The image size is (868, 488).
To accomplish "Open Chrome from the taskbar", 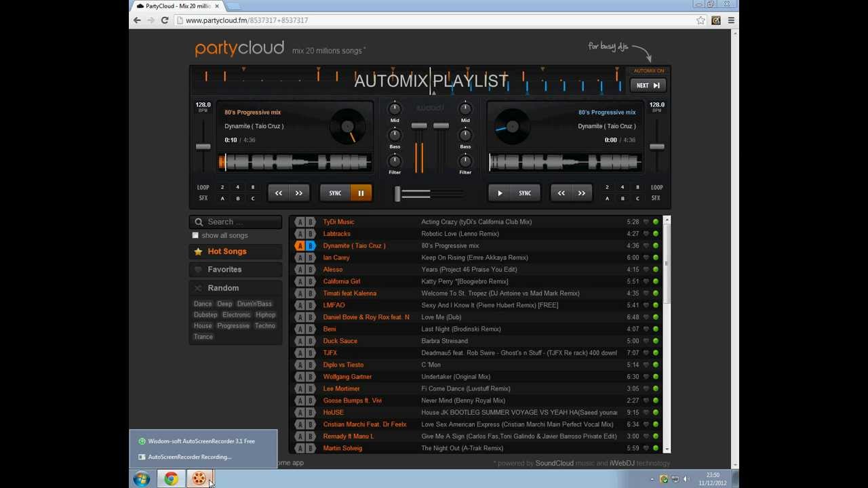I will [x=171, y=479].
